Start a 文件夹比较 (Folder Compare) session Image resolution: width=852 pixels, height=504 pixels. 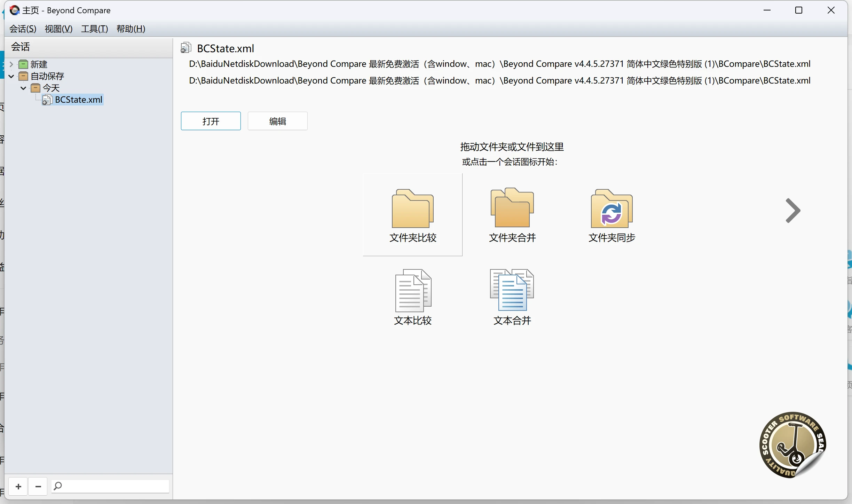click(412, 214)
